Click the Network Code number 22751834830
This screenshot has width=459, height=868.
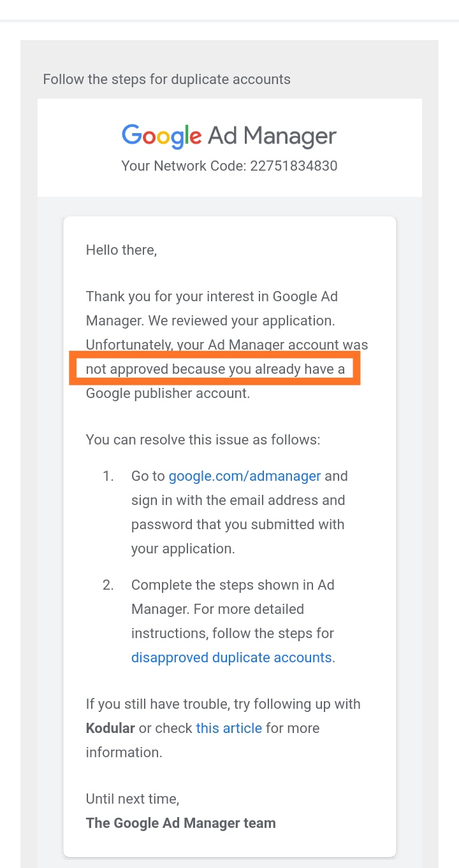pyautogui.click(x=293, y=166)
